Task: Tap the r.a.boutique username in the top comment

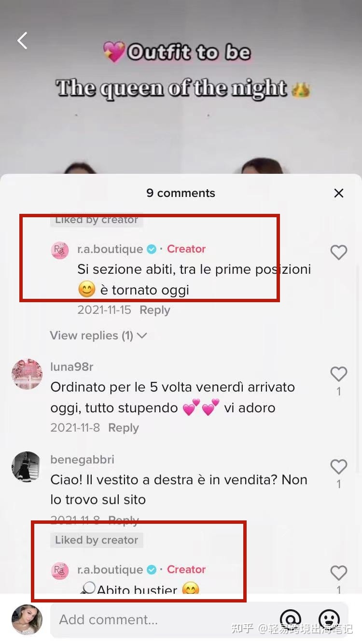Action: click(x=110, y=249)
